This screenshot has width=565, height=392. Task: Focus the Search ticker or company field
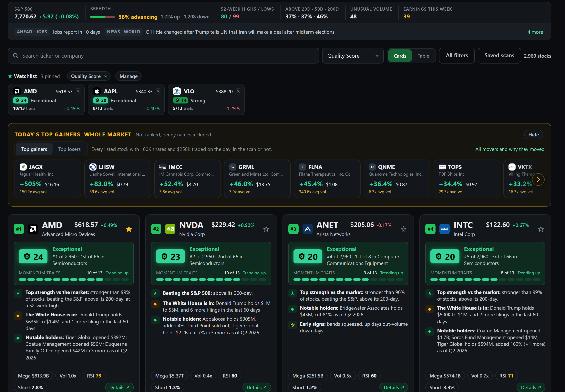163,56
